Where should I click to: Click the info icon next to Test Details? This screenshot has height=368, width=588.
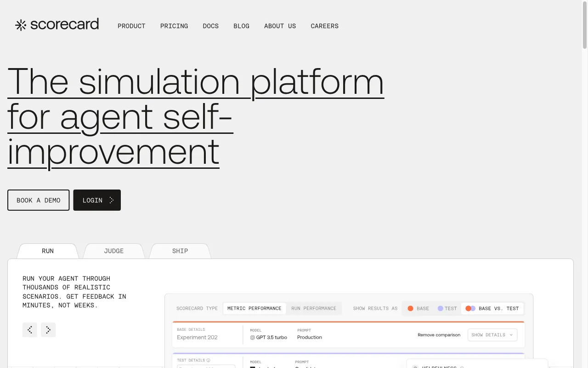point(208,361)
